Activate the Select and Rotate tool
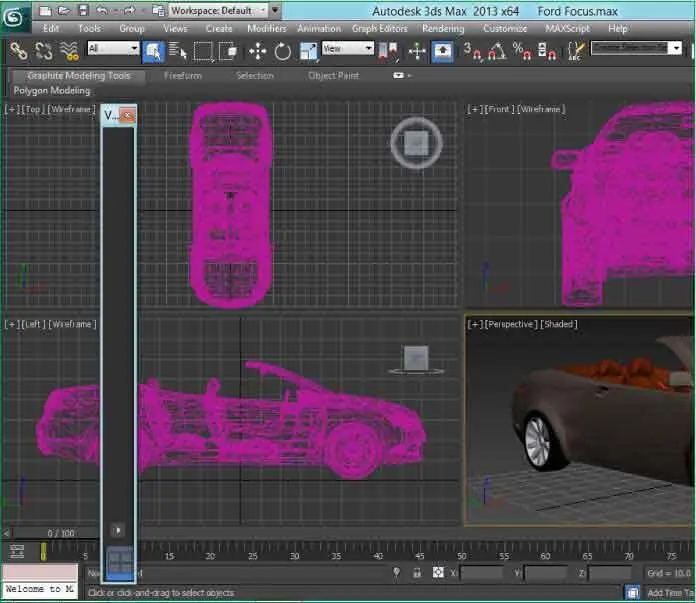Image resolution: width=696 pixels, height=603 pixels. [x=283, y=52]
